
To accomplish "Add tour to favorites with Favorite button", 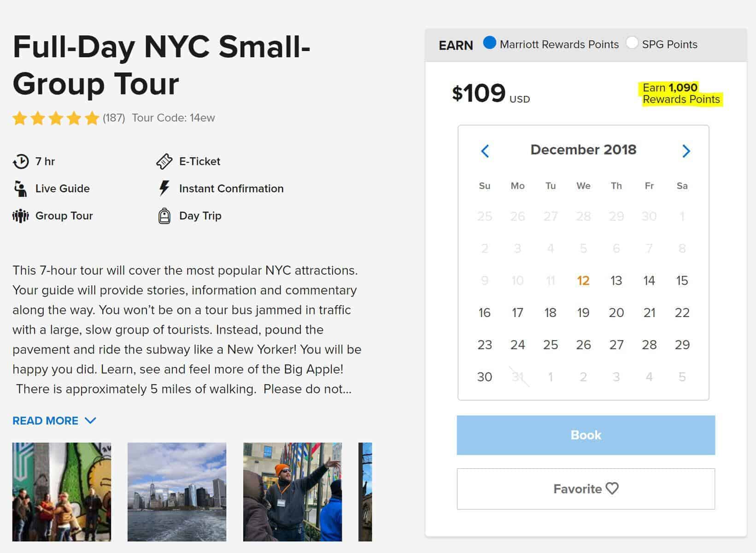I will (x=586, y=489).
